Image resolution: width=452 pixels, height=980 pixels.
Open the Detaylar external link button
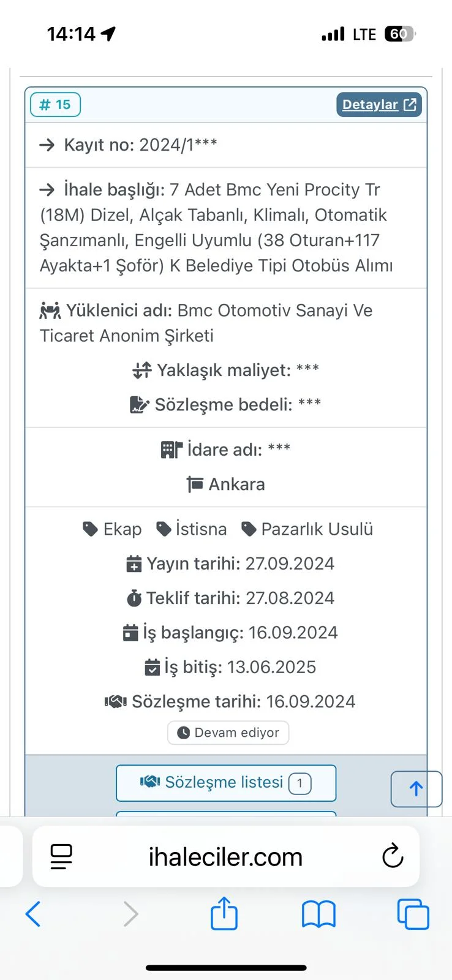[x=379, y=105]
